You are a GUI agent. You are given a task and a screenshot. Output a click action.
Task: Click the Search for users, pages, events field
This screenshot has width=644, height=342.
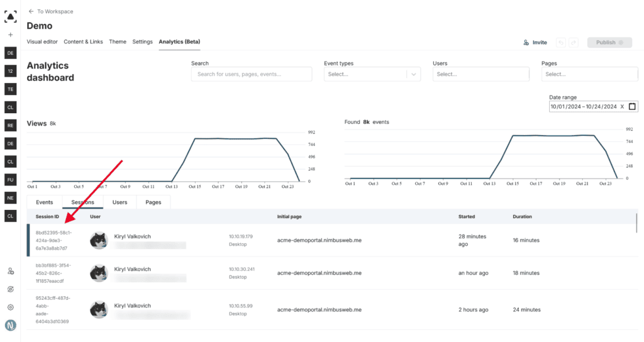(252, 74)
